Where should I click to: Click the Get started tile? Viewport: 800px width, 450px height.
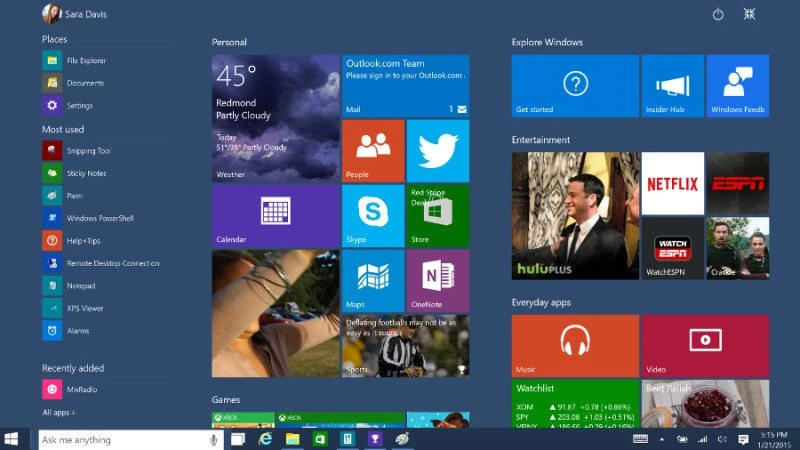(x=575, y=86)
